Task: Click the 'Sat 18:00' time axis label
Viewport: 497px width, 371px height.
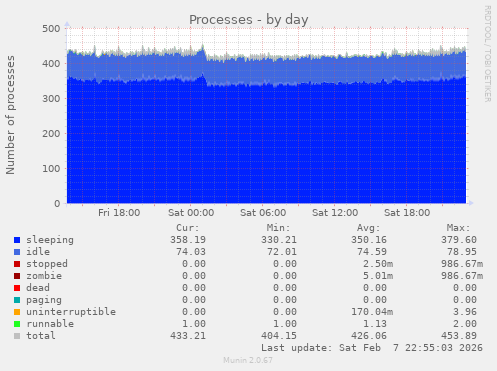Action: tap(407, 213)
